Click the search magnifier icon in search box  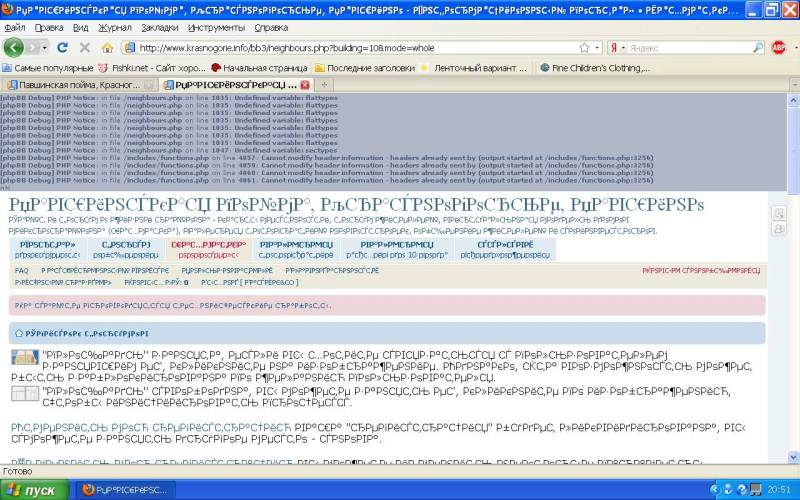pos(758,47)
